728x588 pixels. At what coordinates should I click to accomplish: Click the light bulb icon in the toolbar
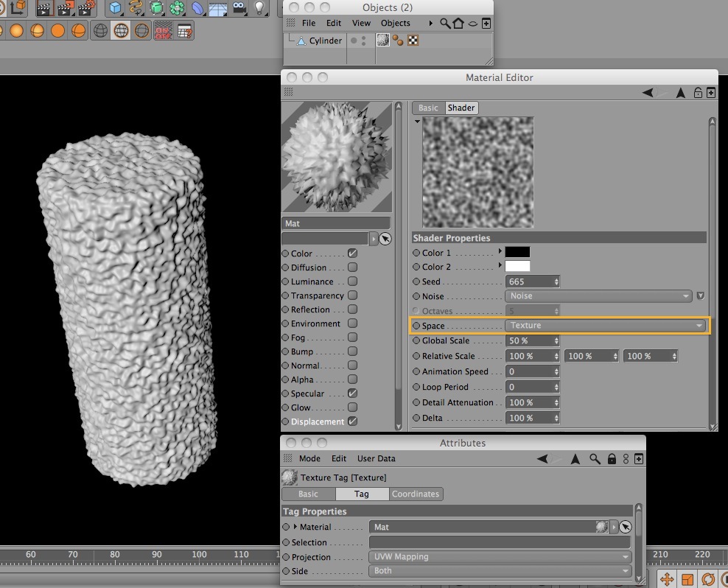point(259,8)
